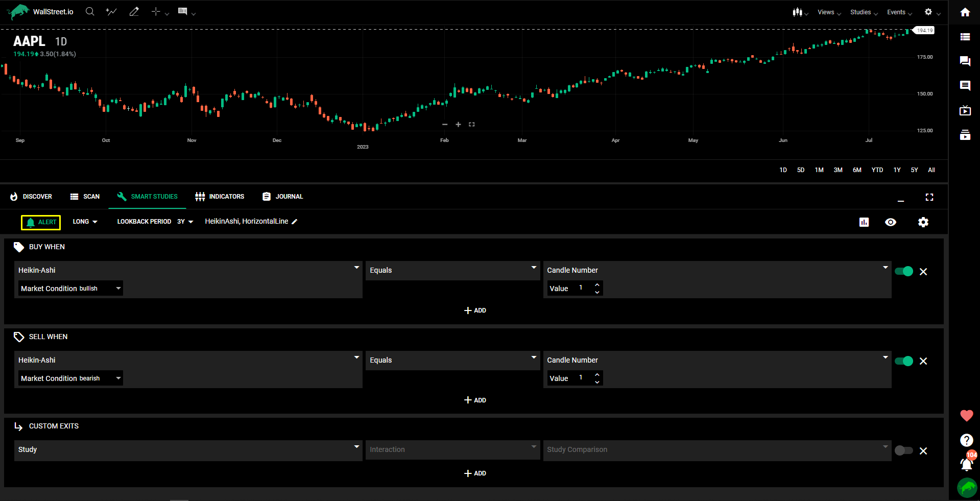Open smart study settings gear icon
Viewport: 980px width, 501px height.
tap(923, 222)
